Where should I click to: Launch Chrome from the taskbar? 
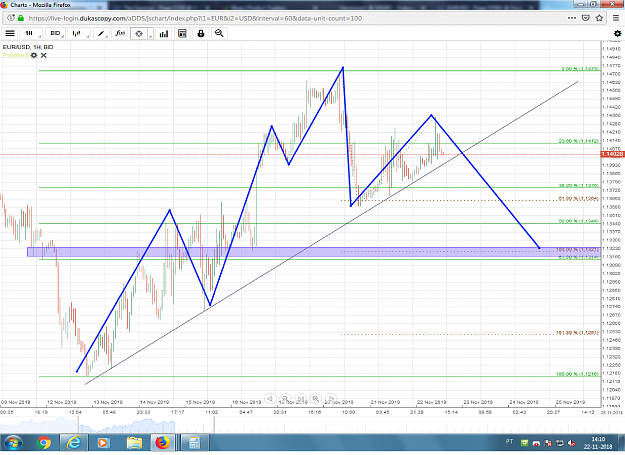(x=44, y=443)
